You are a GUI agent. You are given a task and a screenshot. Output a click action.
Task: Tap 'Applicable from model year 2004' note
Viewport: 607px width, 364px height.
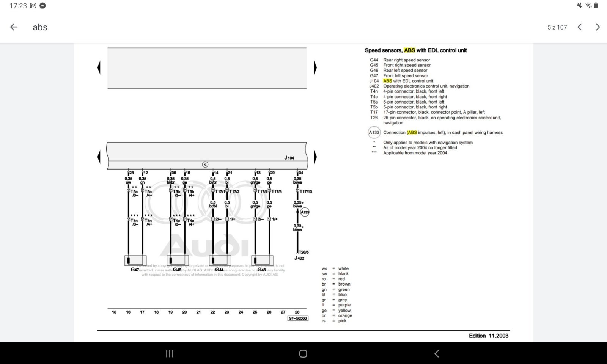pos(415,153)
